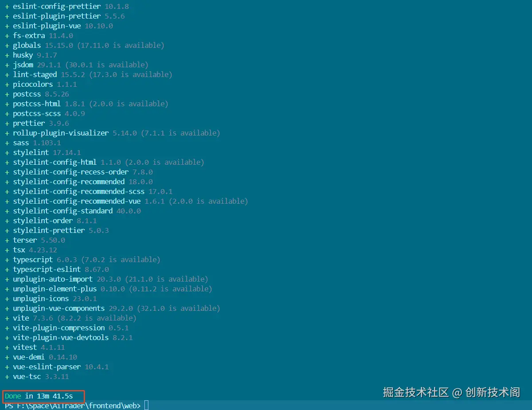Click the jsdom 29.1.1 line
Screen dimensions: 532x410
click(x=77, y=65)
